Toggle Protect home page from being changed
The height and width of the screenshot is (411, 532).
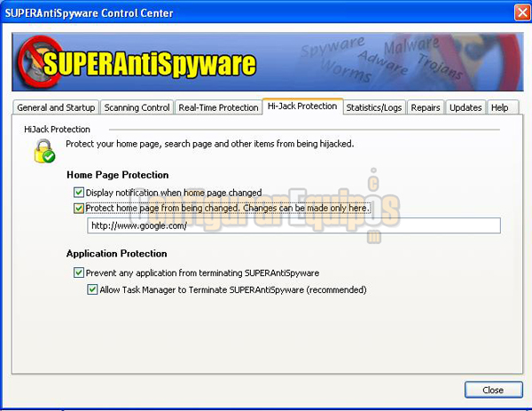coord(79,208)
